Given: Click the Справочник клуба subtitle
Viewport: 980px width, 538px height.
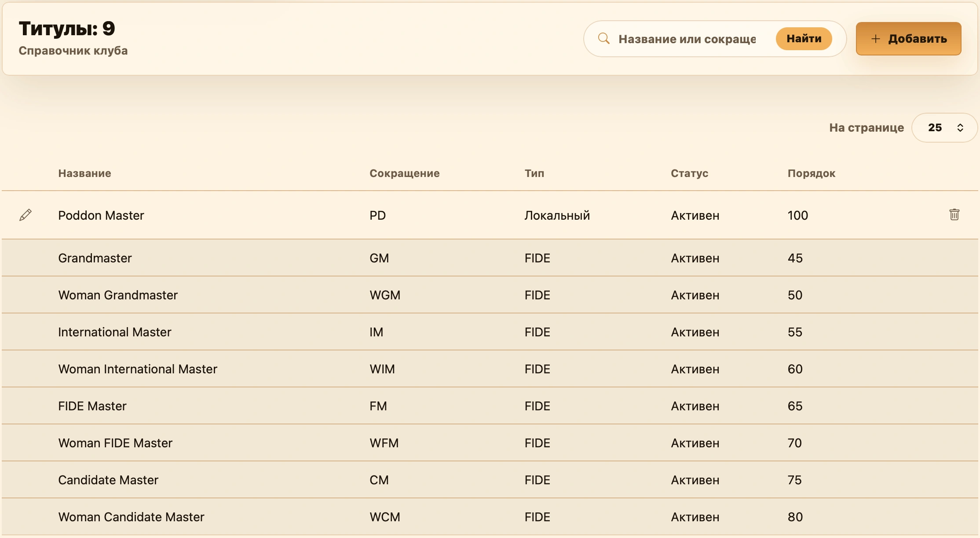Looking at the screenshot, I should click(x=73, y=51).
